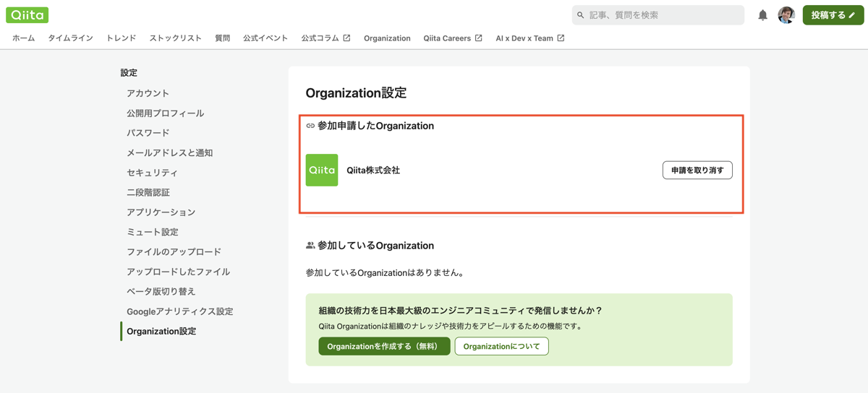Screen dimensions: 868x393
Task: Select メールアドレスと通知 in settings sidebar
Action: coord(169,153)
